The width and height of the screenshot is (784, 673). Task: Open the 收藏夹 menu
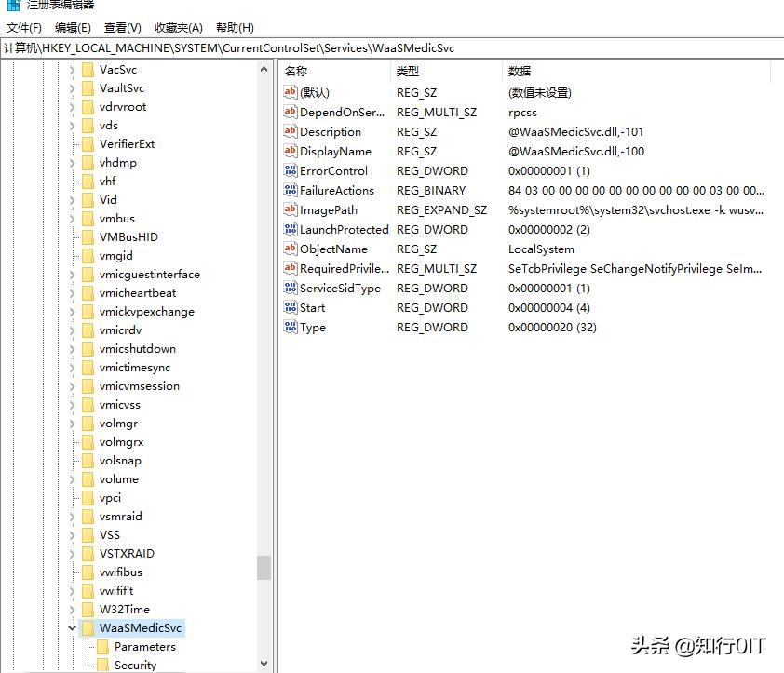(x=178, y=27)
